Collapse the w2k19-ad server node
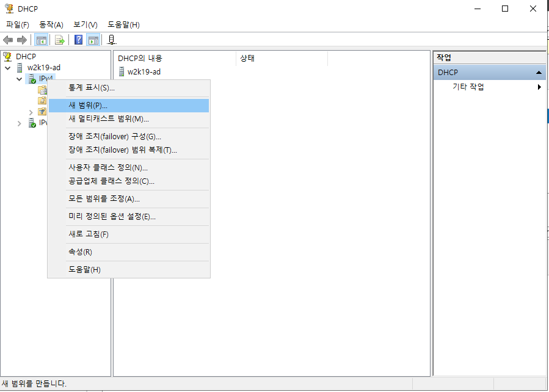 pos(8,68)
